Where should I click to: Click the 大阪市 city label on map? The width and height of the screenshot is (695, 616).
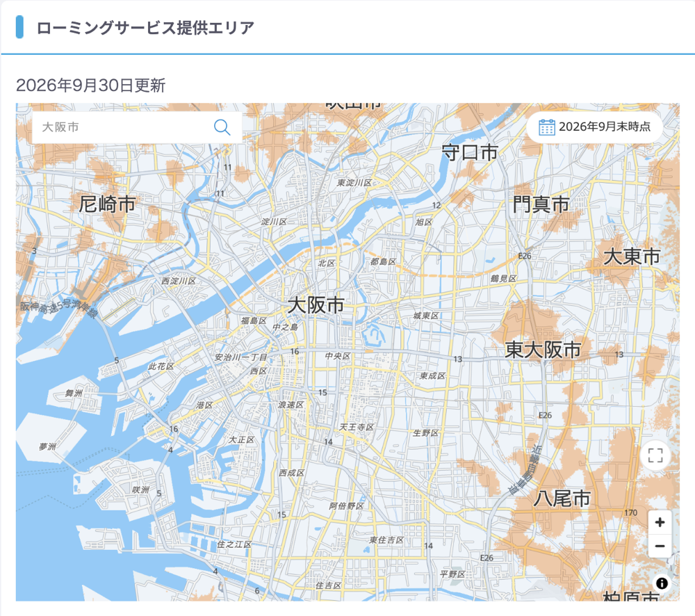[316, 305]
